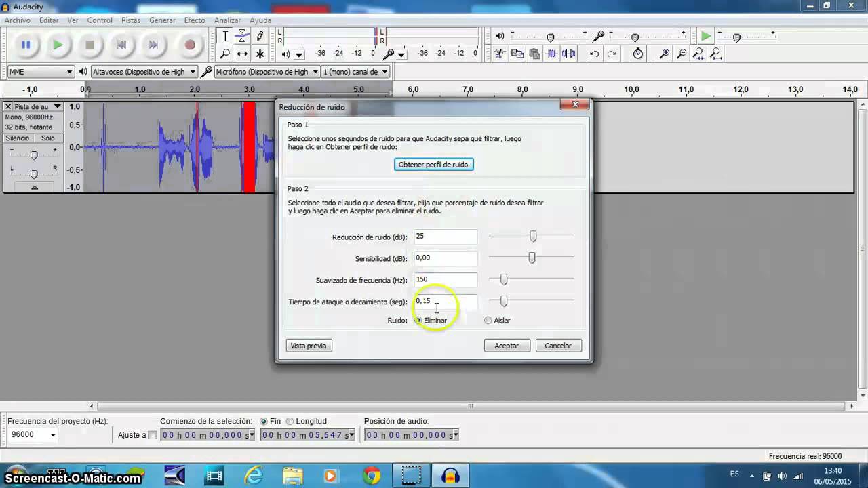Close the audio track with X
The width and height of the screenshot is (868, 488).
(8, 107)
